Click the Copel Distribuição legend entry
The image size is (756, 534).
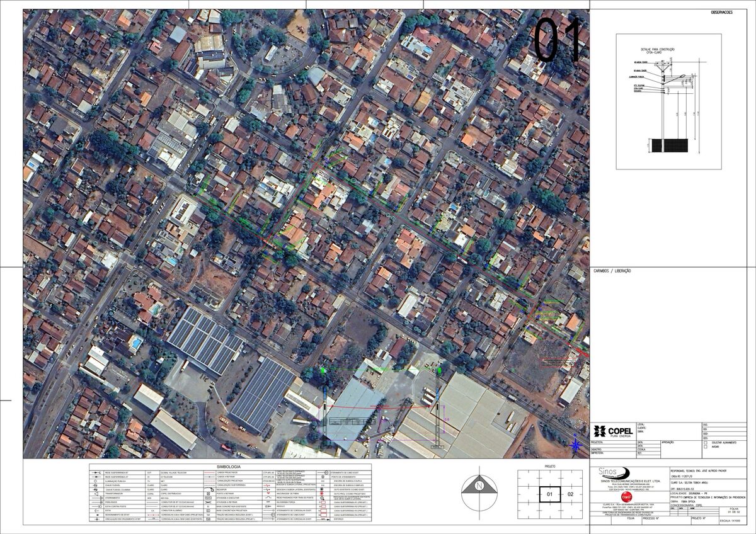point(171,494)
